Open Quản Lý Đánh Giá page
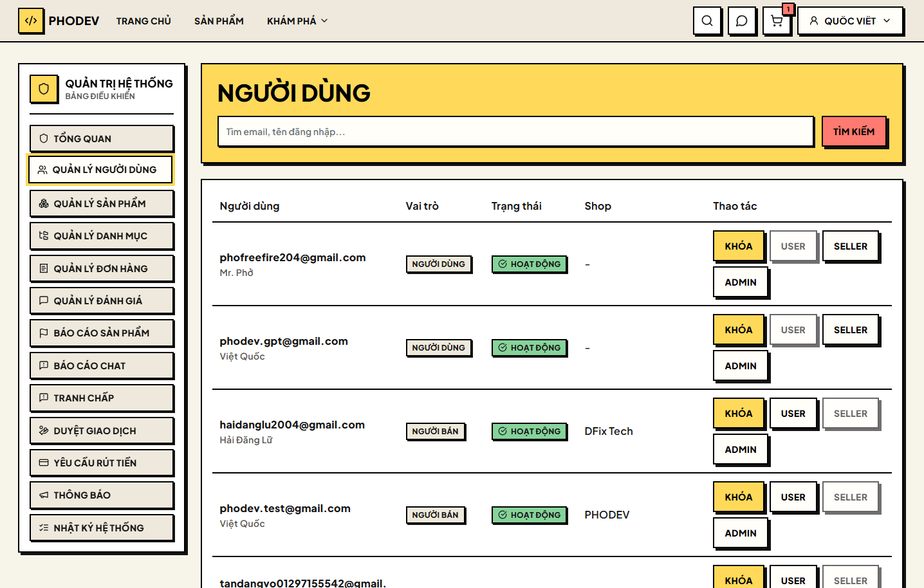The height and width of the screenshot is (588, 924). (102, 300)
